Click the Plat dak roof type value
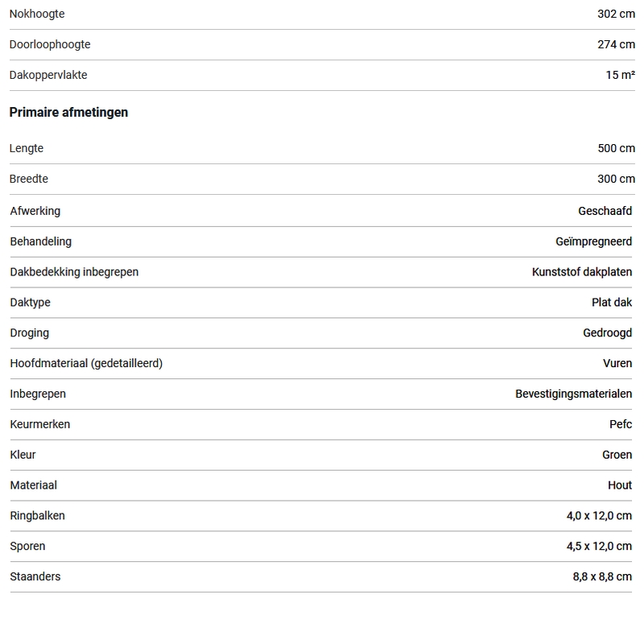Viewport: 644px width, 644px height. 612,303
